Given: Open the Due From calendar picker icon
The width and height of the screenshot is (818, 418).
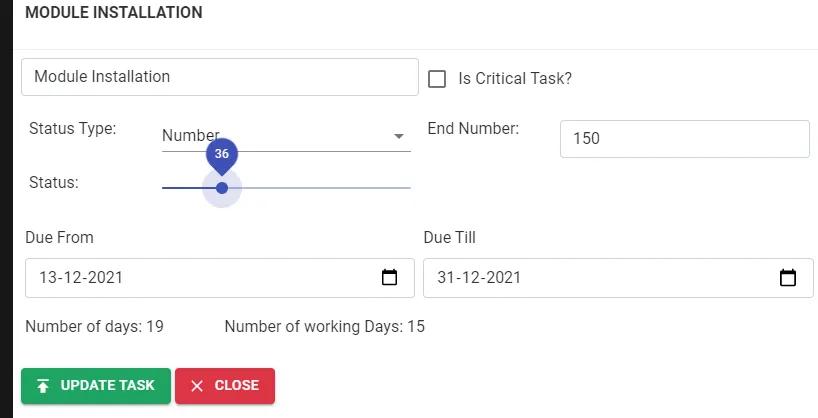Looking at the screenshot, I should 390,278.
